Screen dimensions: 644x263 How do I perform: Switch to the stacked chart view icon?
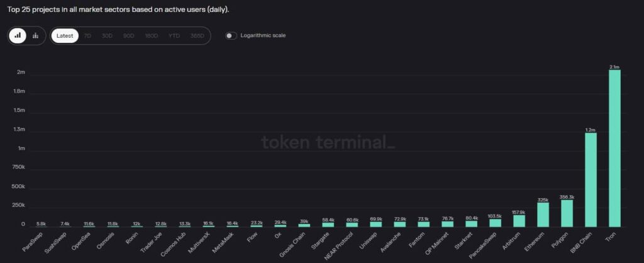36,36
